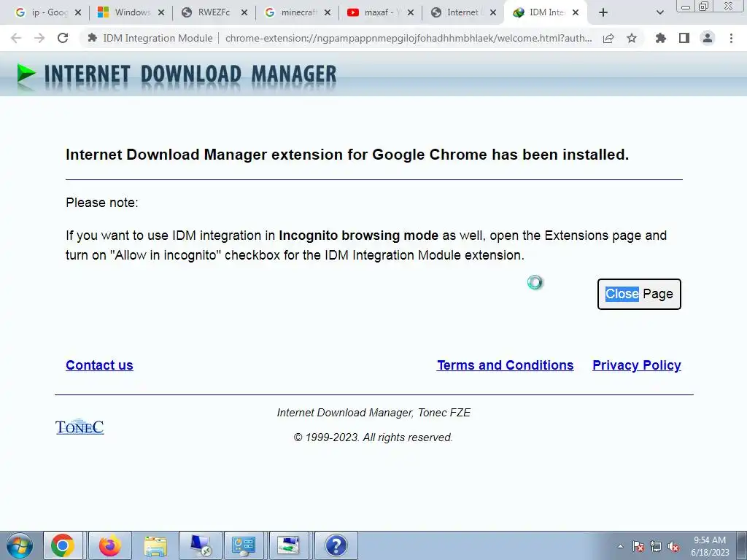This screenshot has width=747, height=560.
Task: Close the Windows tab
Action: (x=161, y=12)
